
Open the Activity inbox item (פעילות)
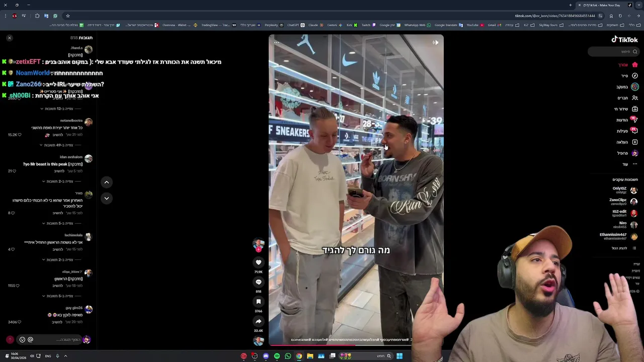click(x=627, y=131)
